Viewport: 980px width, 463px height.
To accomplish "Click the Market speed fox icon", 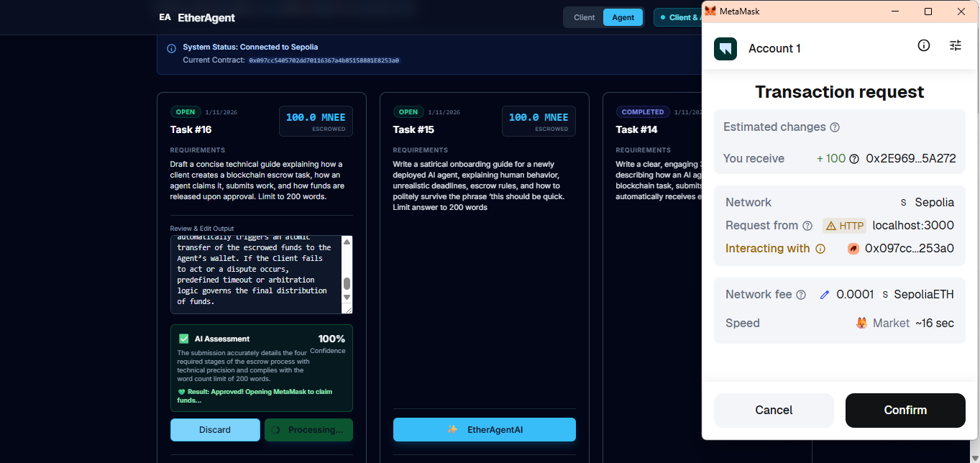I will pos(861,324).
